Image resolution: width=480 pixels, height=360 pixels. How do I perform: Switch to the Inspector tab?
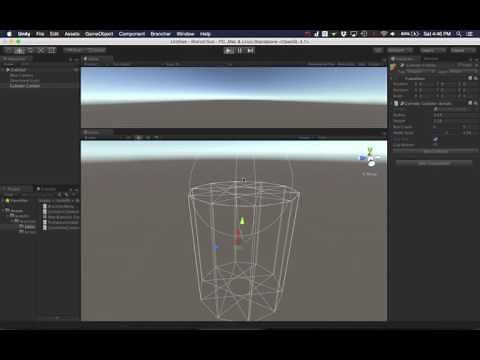coord(403,59)
